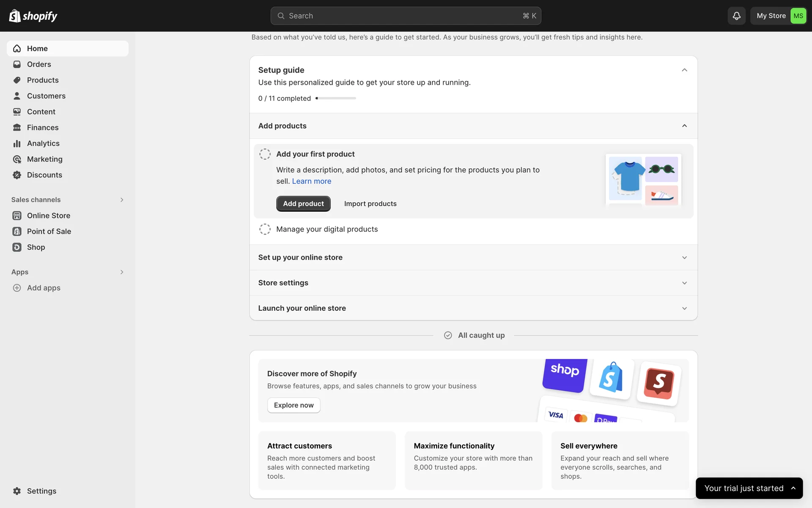Click the Analytics bar chart icon
812x508 pixels.
tap(17, 144)
